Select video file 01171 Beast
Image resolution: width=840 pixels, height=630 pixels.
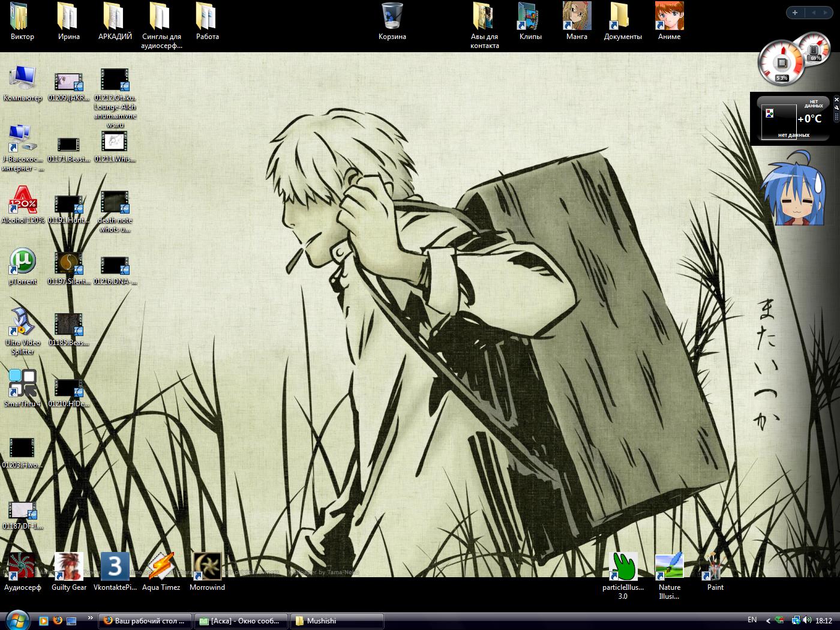click(68, 149)
